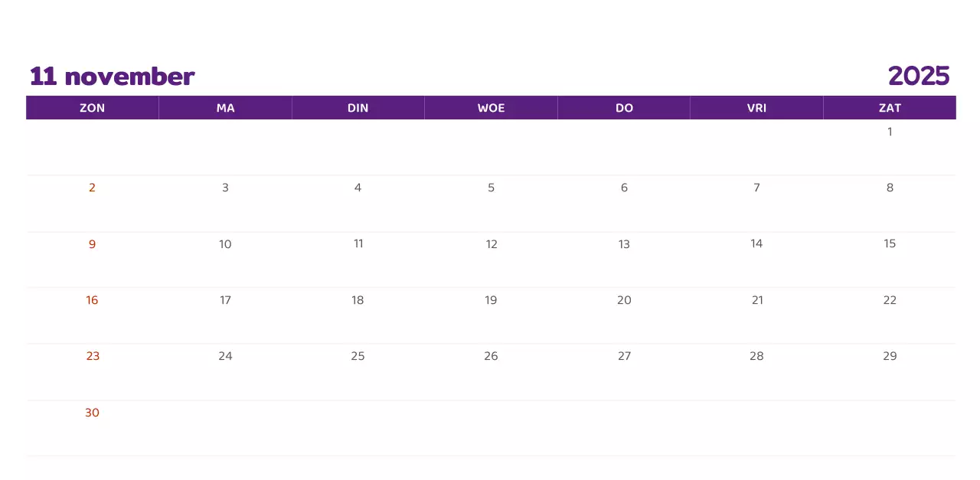Viewport: 980px width, 480px height.
Task: Click date 20 in DO column
Action: point(624,300)
